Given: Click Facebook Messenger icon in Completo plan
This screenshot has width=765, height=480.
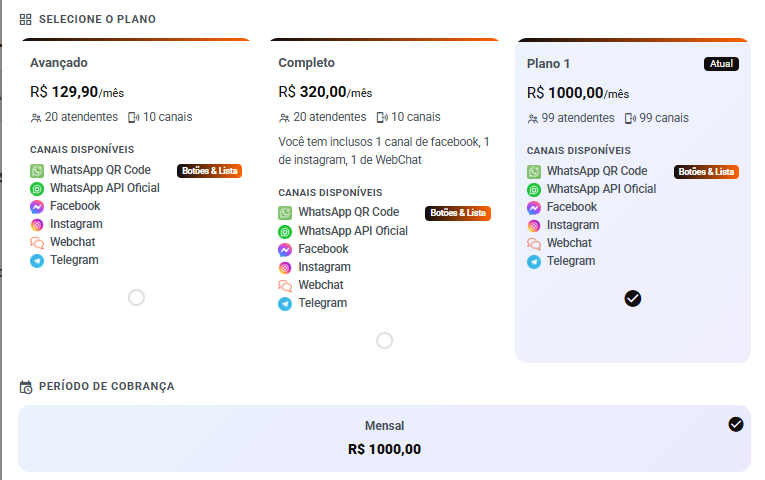Looking at the screenshot, I should (285, 250).
